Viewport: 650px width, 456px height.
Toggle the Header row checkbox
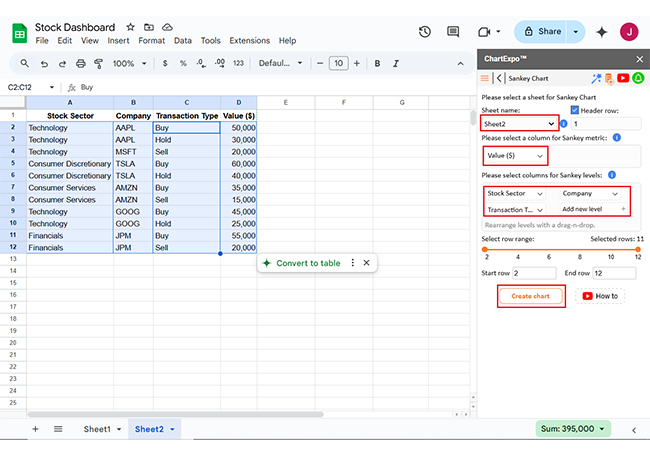575,110
